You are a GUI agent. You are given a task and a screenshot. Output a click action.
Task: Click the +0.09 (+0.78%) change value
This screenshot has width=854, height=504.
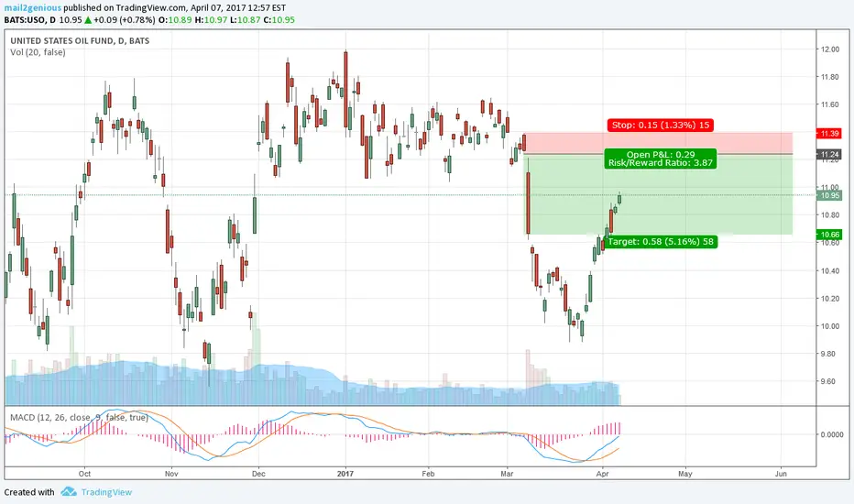point(125,20)
